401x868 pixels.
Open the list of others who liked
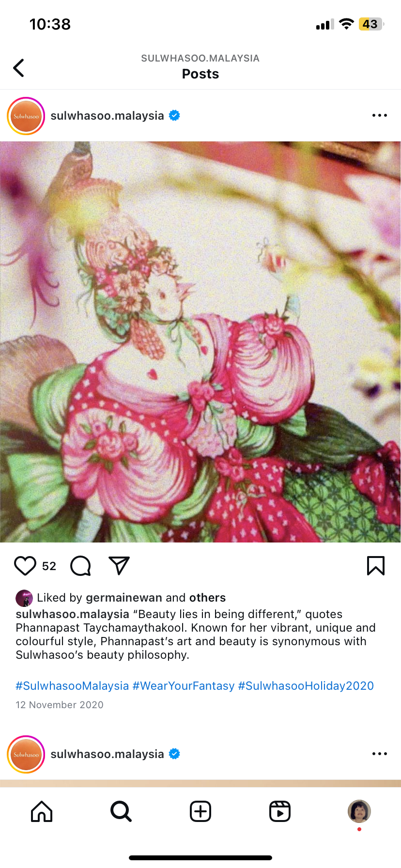click(208, 598)
